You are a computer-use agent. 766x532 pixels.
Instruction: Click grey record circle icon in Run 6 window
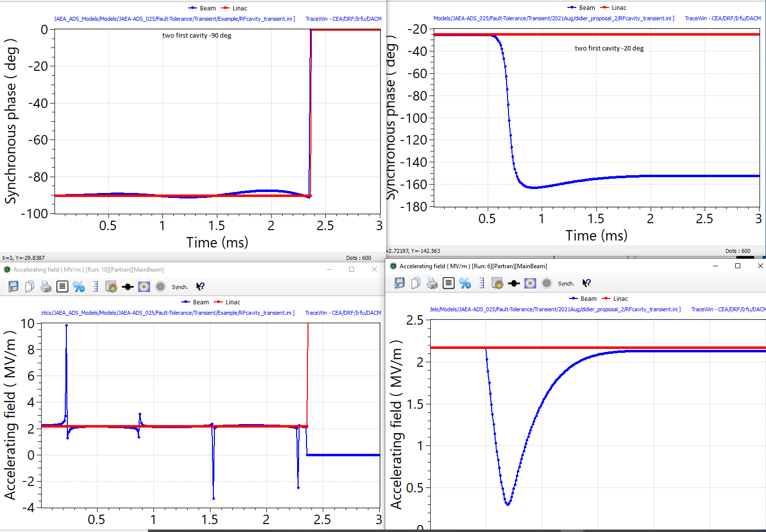pyautogui.click(x=547, y=283)
